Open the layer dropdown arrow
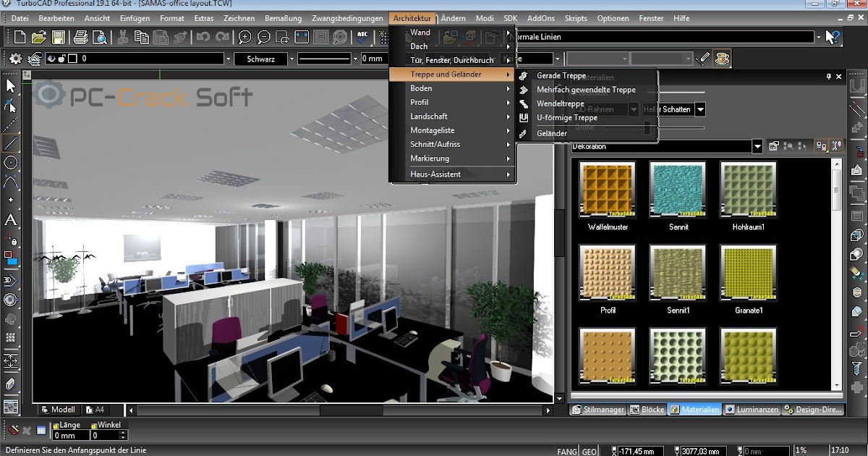Viewport: 868px width, 456px height. coord(229,59)
